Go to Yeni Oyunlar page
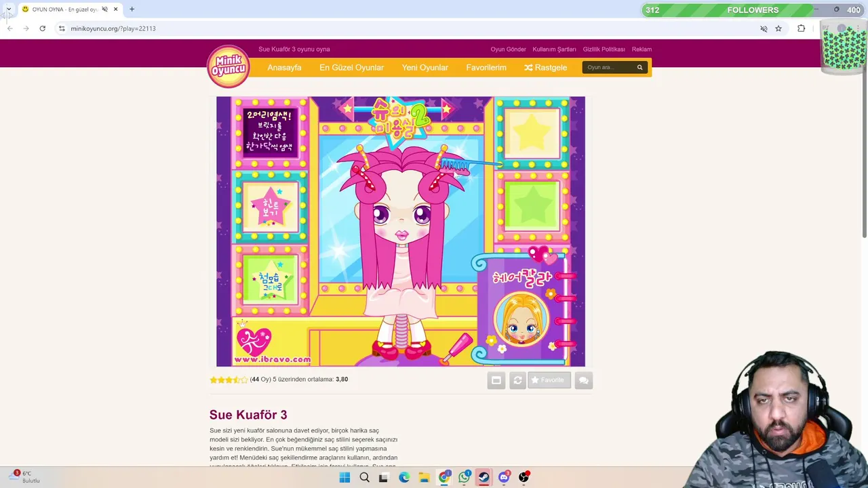 (425, 68)
